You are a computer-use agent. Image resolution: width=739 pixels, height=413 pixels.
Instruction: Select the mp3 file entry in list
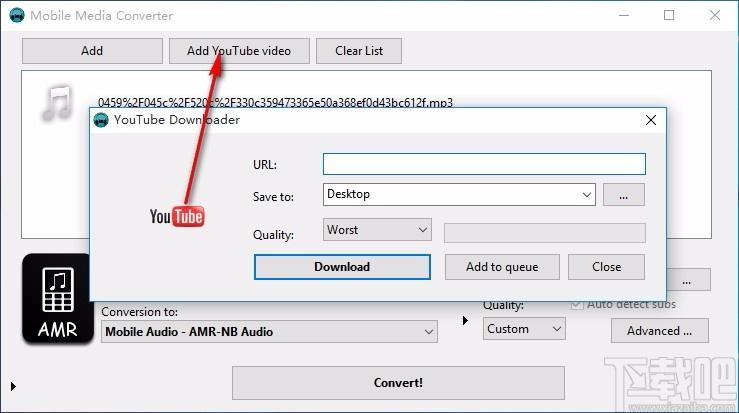[x=275, y=102]
